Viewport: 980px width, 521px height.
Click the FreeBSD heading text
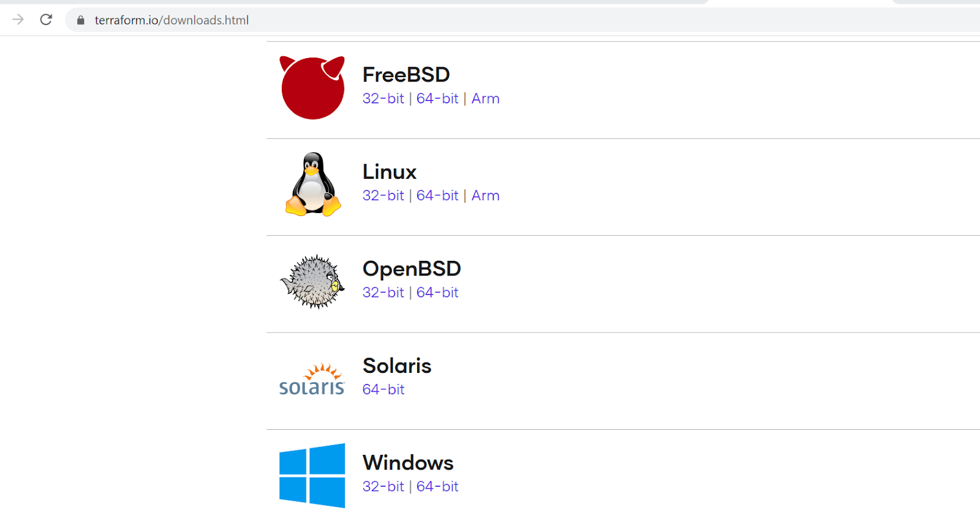[406, 75]
